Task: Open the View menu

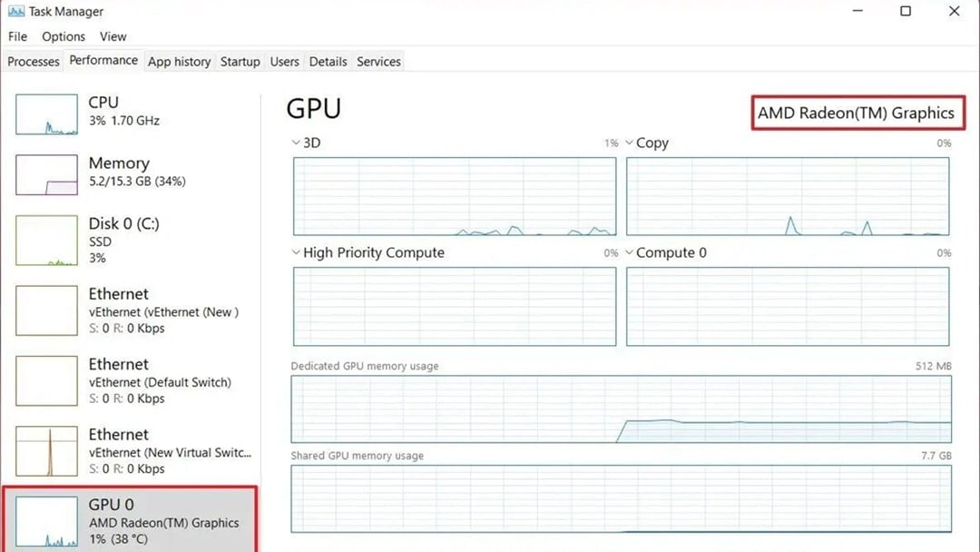Action: [113, 36]
